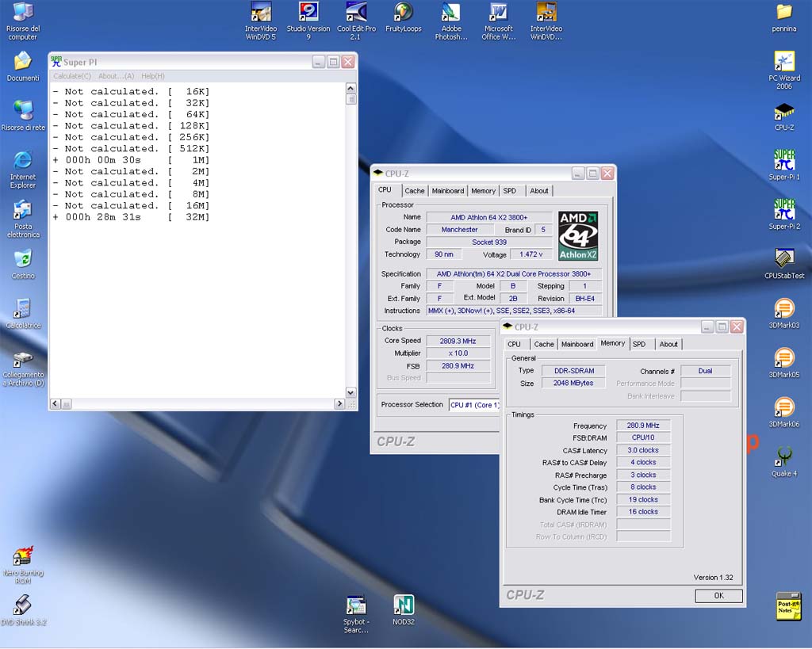Click Super PI horizontal scrollbar left arrow
812x649 pixels.
point(55,403)
